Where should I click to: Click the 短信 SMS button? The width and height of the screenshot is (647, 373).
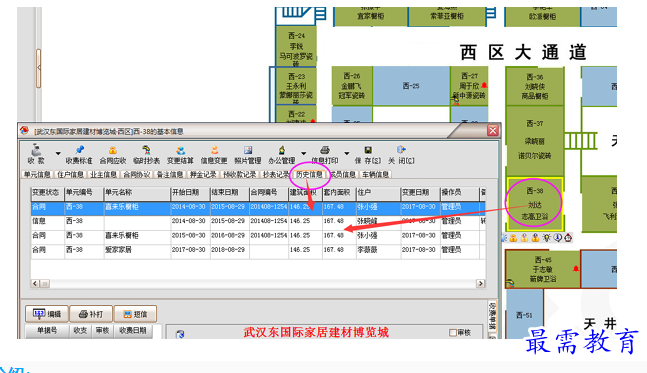(x=135, y=314)
